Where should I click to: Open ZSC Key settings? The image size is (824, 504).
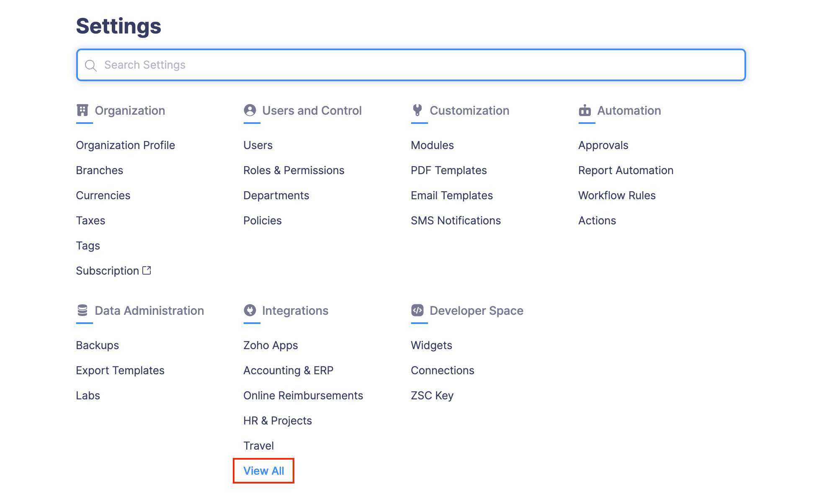point(432,396)
